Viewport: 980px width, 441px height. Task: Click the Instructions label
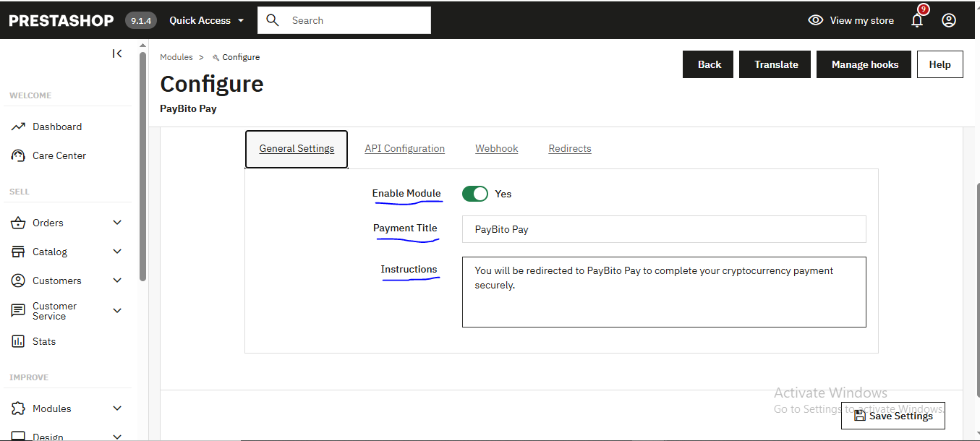409,269
